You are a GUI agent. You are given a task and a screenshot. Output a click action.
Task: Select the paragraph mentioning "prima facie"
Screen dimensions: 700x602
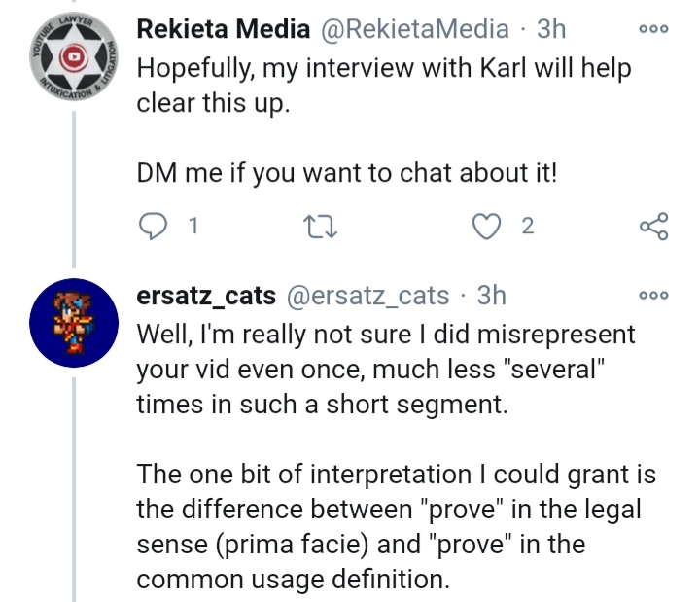tap(396, 526)
